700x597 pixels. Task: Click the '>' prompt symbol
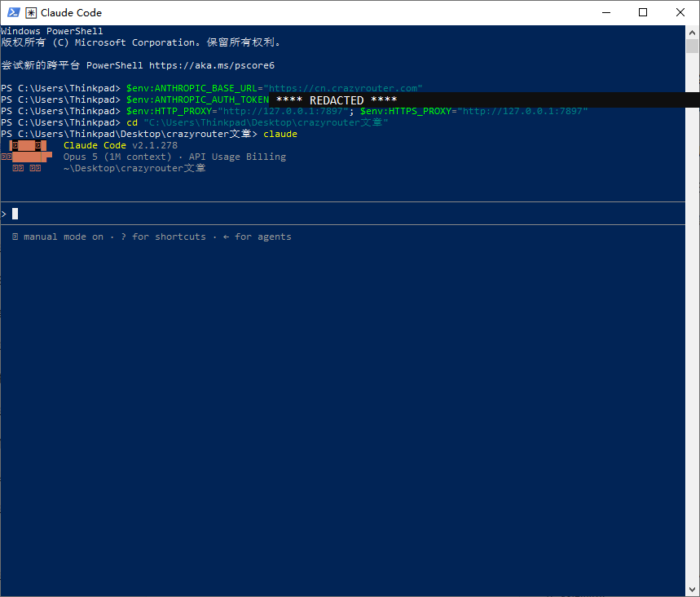tap(3, 214)
